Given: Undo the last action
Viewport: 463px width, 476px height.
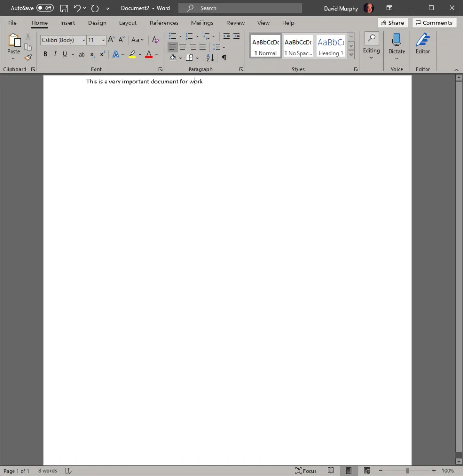Looking at the screenshot, I should [x=77, y=8].
